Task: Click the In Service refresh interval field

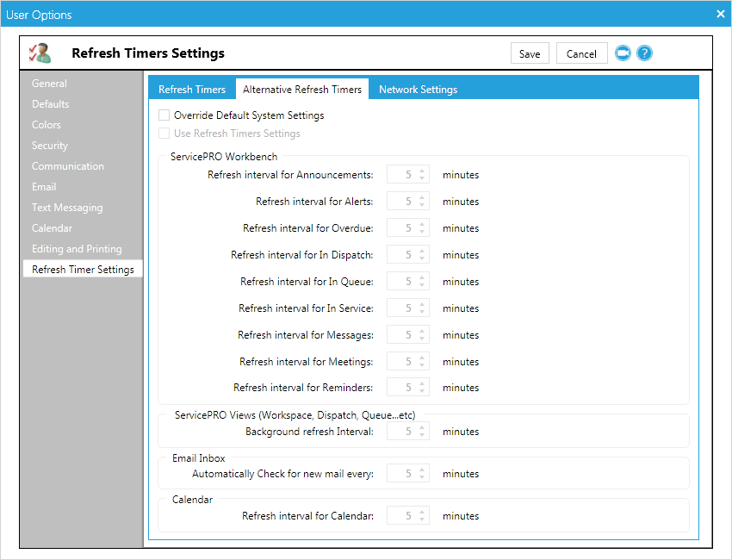Action: 407,308
